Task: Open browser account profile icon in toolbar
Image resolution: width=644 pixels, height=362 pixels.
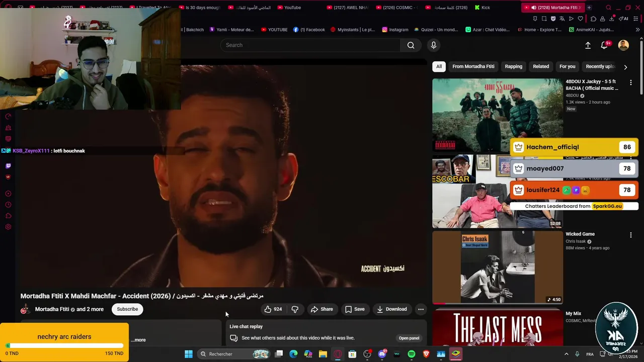Action: [602, 19]
